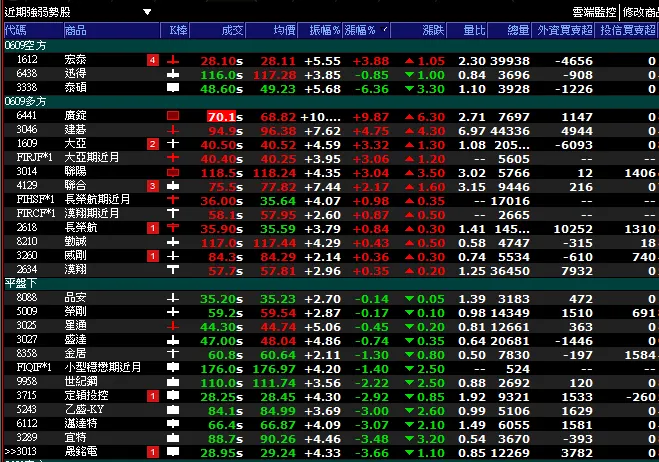Select the 0609多方 group header
The image size is (659, 462).
(25, 101)
